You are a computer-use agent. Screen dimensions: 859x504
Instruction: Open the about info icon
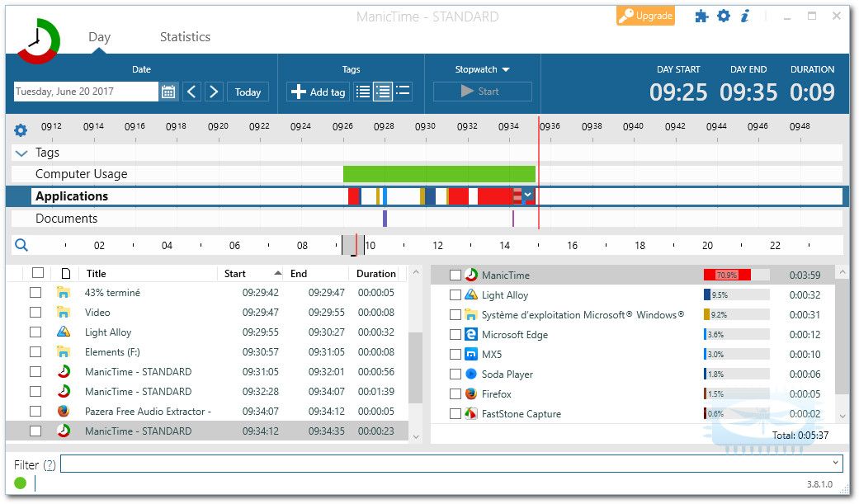pos(744,16)
